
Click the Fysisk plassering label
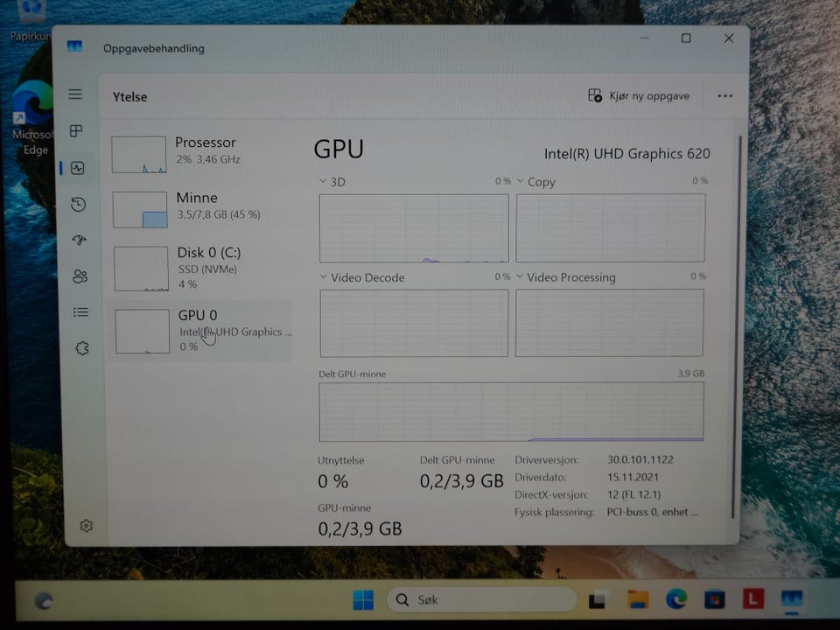point(554,512)
